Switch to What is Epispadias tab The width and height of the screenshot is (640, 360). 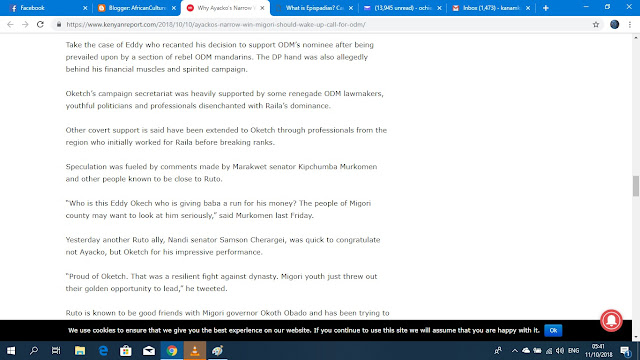pyautogui.click(x=313, y=8)
